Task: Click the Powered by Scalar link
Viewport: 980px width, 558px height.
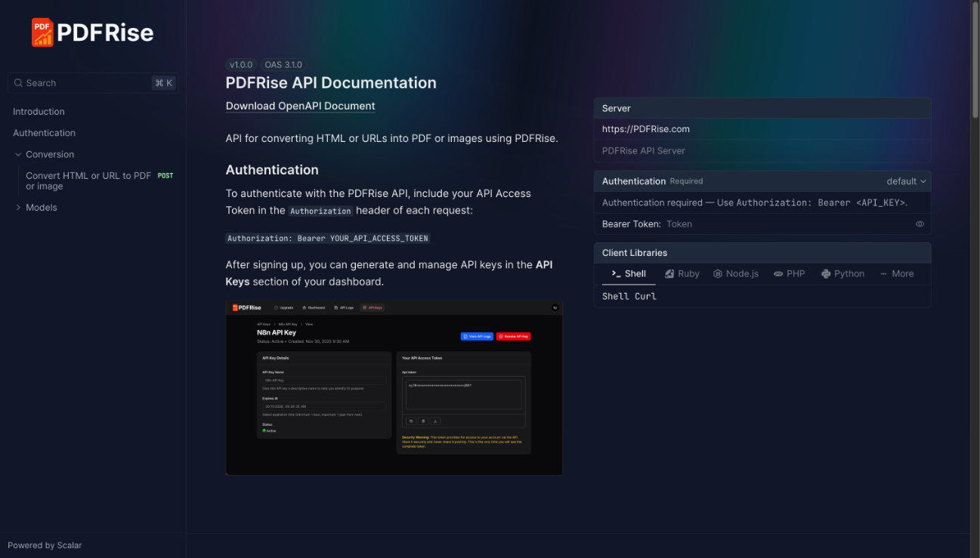Action: click(44, 545)
